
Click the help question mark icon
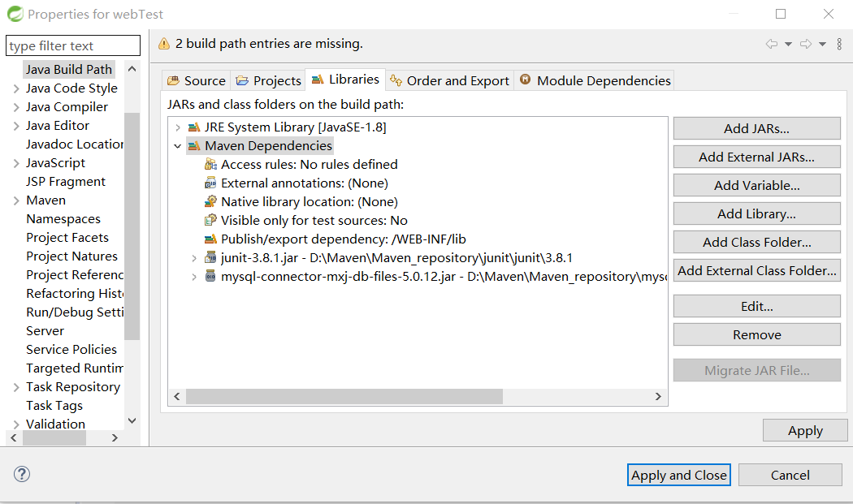22,474
